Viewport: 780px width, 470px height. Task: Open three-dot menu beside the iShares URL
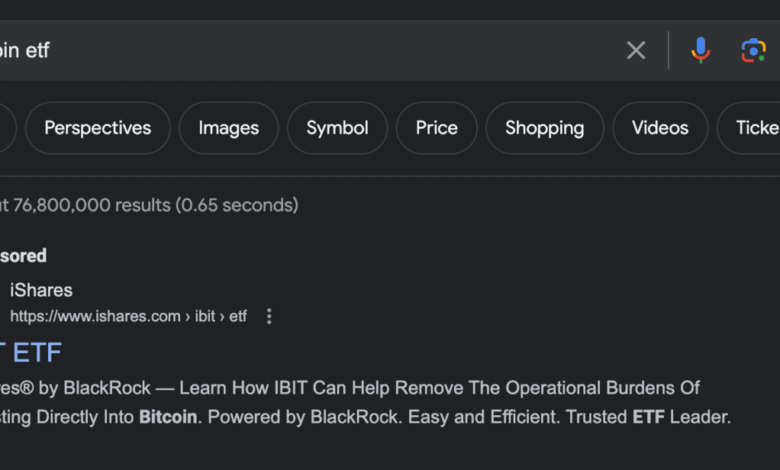point(269,316)
